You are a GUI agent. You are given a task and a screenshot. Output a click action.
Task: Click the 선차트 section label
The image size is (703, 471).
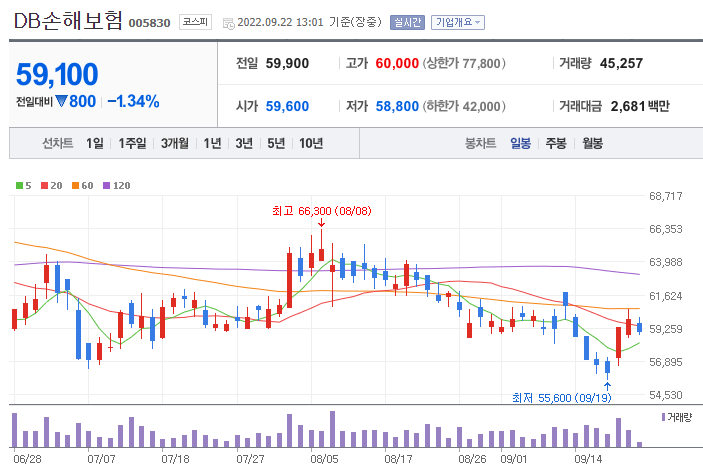click(x=57, y=143)
